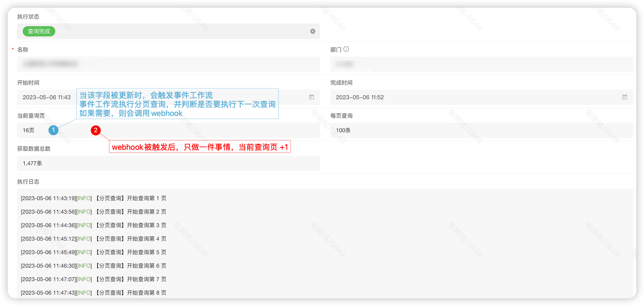Viewport: 644px width, 306px height.
Task: Click the 每页查询 field showing 100条
Action: [x=343, y=130]
